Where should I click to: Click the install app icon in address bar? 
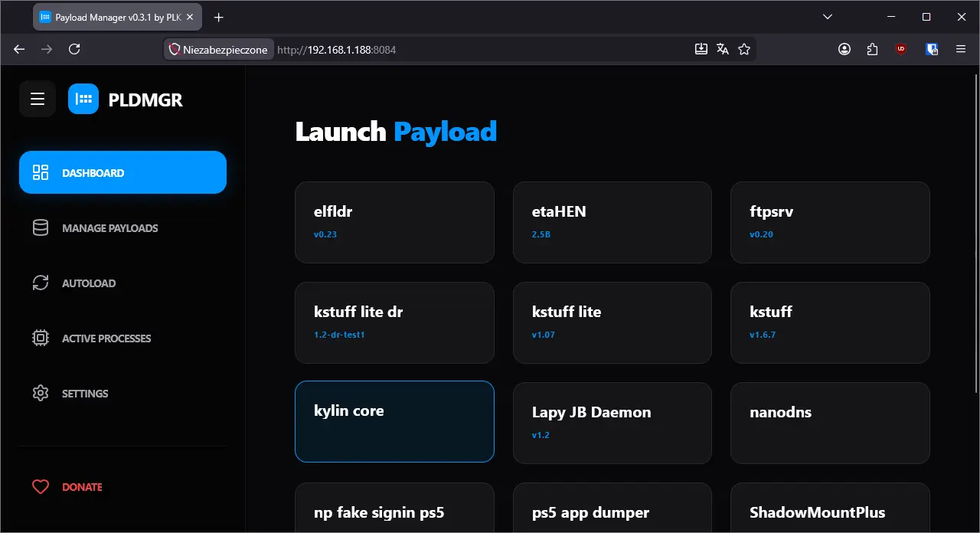coord(701,49)
